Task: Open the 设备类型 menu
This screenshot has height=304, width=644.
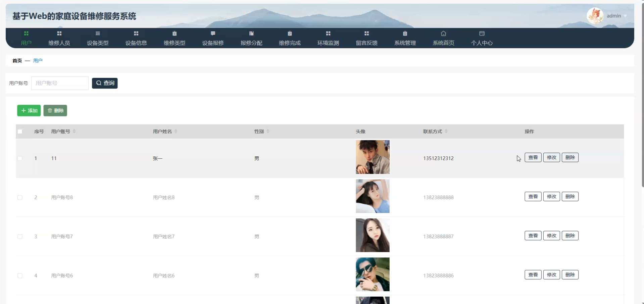Action: tap(98, 43)
